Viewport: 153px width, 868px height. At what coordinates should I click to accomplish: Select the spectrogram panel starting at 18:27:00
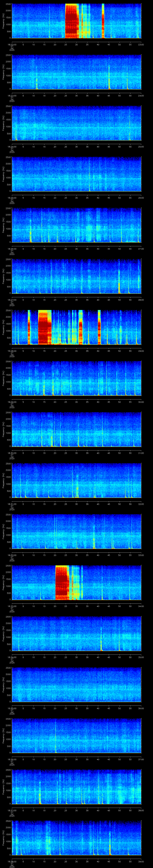(77, 276)
